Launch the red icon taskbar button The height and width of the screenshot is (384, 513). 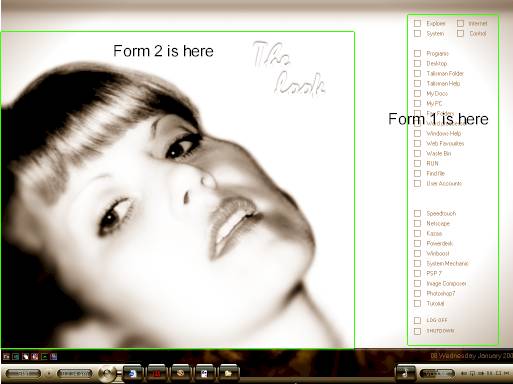click(x=157, y=373)
